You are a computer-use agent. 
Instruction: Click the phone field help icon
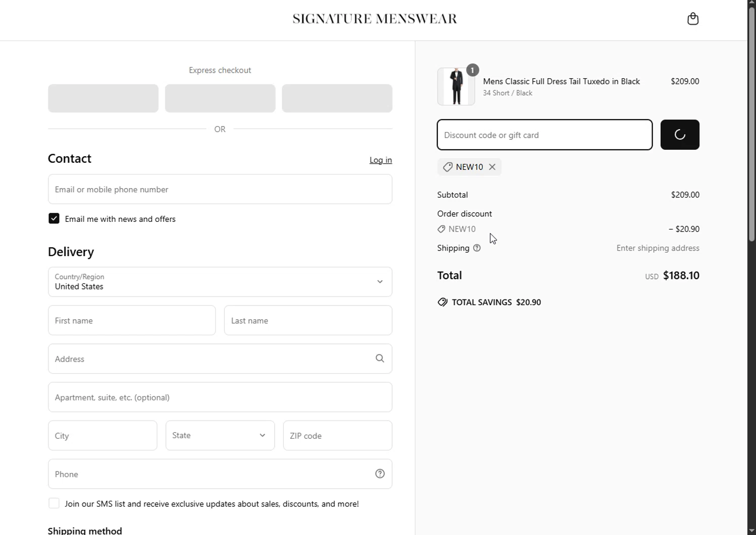pos(380,473)
